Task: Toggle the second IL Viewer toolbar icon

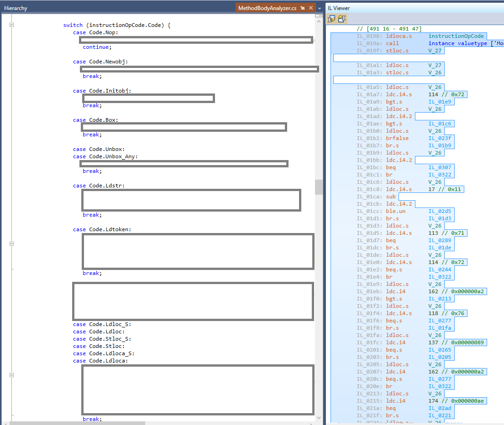Action: (x=342, y=19)
